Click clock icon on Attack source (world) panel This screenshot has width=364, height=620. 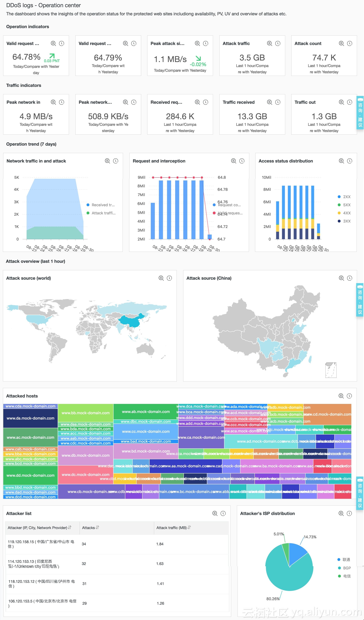tap(170, 278)
